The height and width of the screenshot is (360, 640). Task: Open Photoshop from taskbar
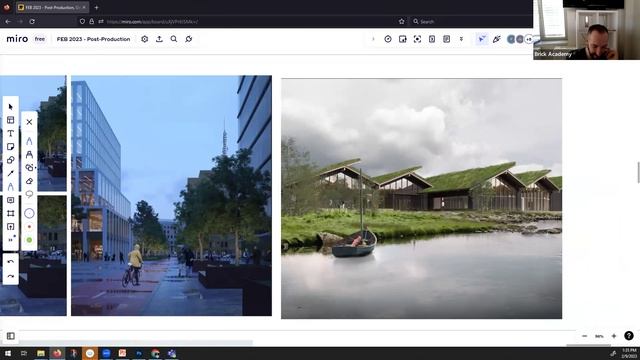click(x=139, y=353)
